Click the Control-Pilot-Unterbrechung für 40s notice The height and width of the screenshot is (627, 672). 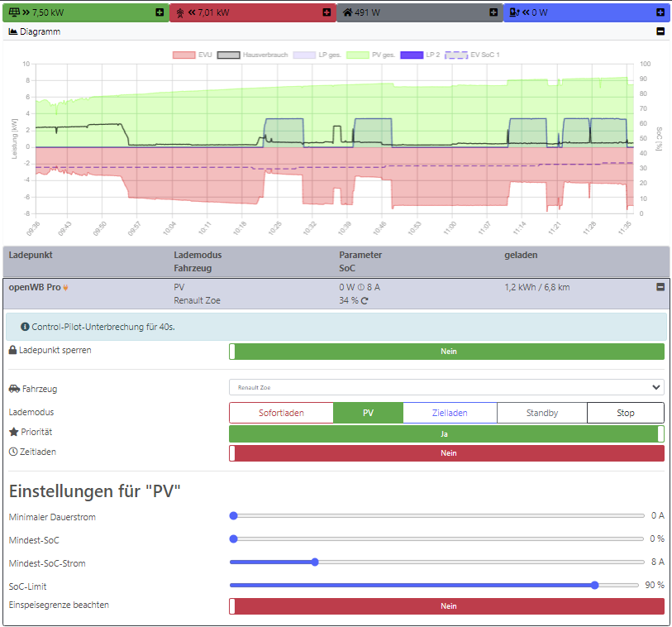(336, 327)
